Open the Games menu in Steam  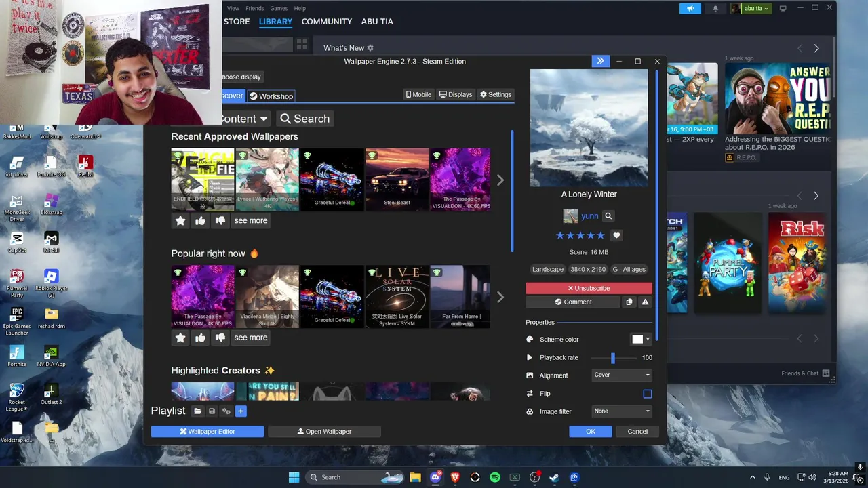click(279, 8)
